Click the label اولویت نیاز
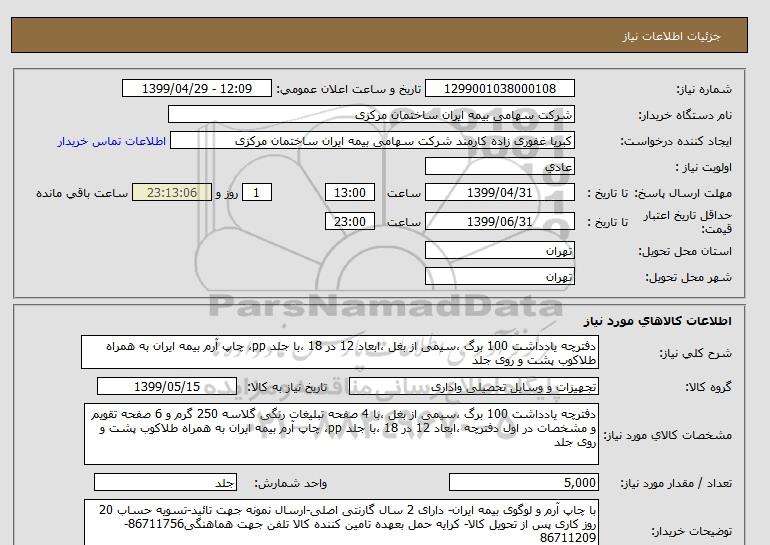 pyautogui.click(x=703, y=167)
